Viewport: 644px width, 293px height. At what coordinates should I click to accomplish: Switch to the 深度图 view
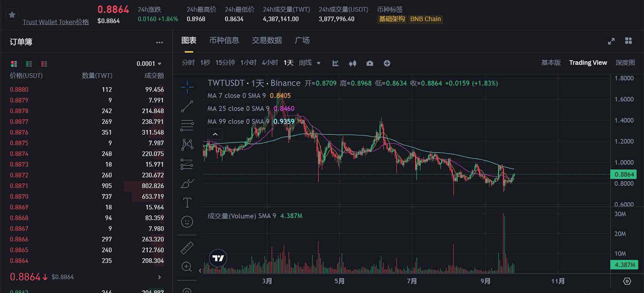[x=625, y=63]
